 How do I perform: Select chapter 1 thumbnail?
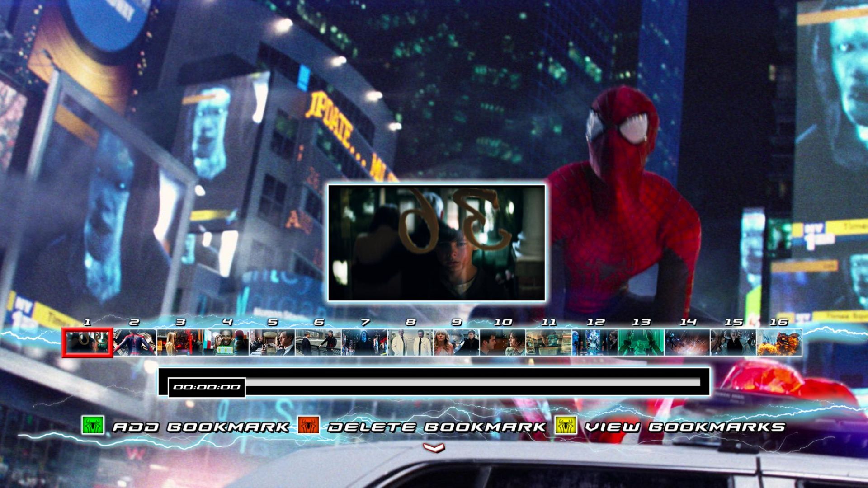[x=87, y=343]
